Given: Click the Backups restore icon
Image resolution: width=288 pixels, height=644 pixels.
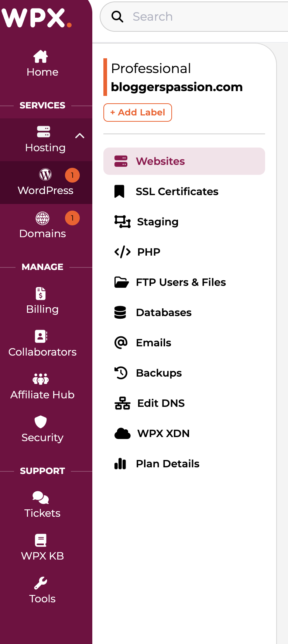Looking at the screenshot, I should (121, 373).
